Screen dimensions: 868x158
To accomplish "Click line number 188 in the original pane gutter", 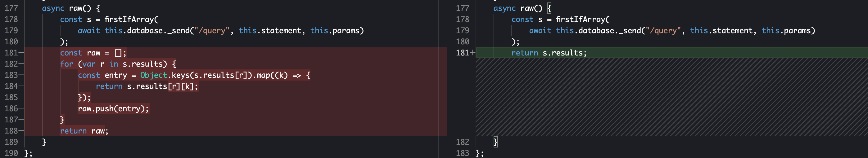I will [11, 131].
